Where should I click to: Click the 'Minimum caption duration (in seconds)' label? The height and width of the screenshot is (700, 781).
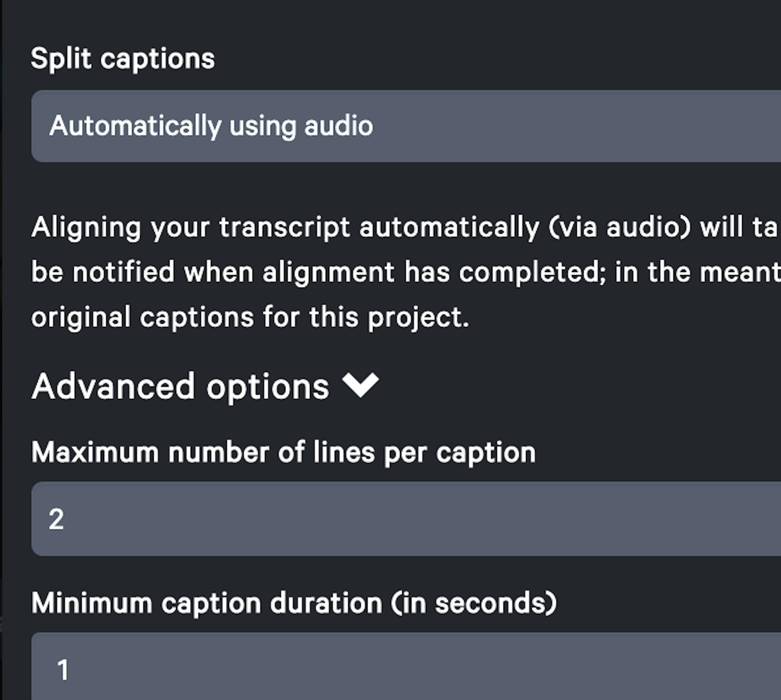pyautogui.click(x=294, y=603)
